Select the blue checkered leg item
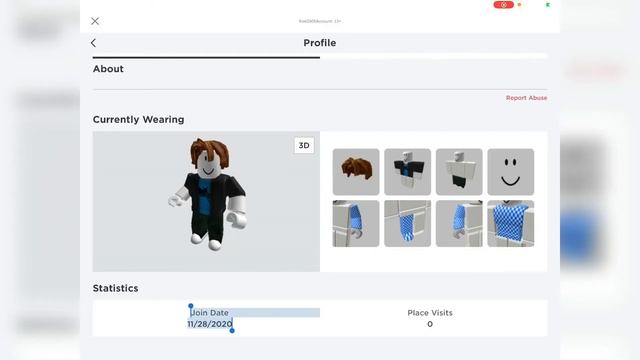 (407, 224)
